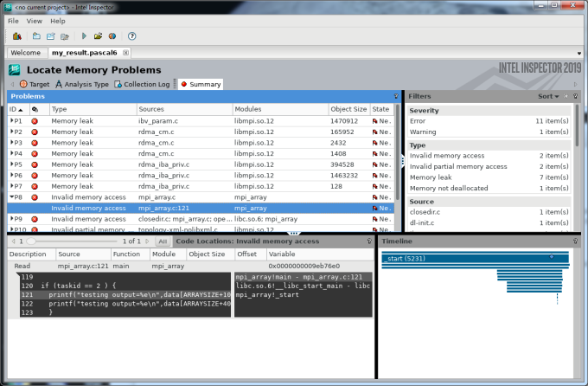The width and height of the screenshot is (588, 386).
Task: Sort problems by Type column
Action: 93,109
